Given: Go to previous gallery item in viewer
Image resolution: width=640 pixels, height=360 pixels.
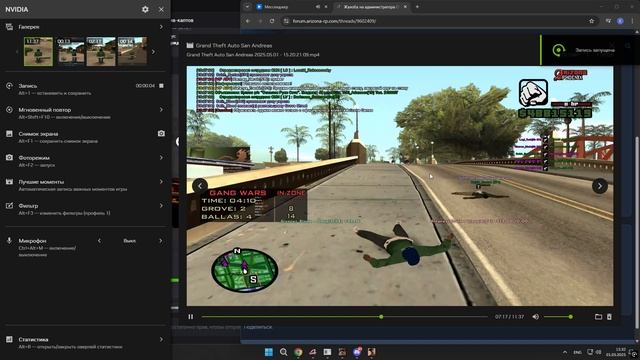Looking at the screenshot, I should (200, 186).
